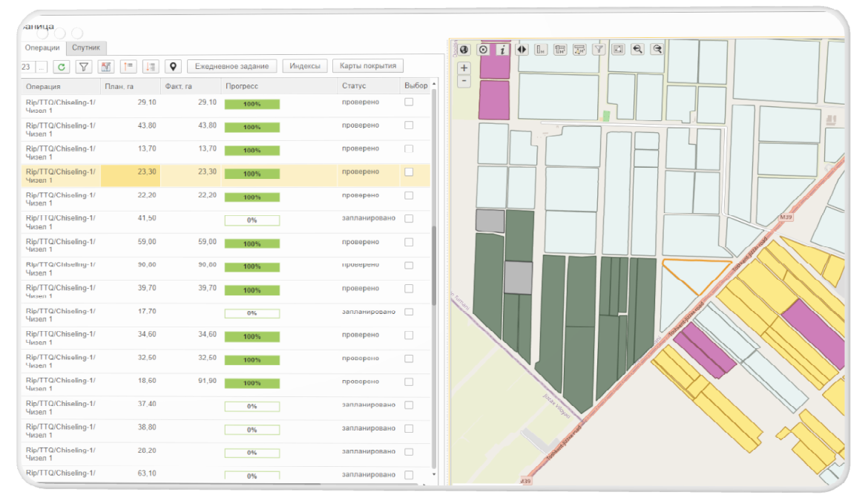Click the ascending sort icon in toolbar

tap(128, 67)
